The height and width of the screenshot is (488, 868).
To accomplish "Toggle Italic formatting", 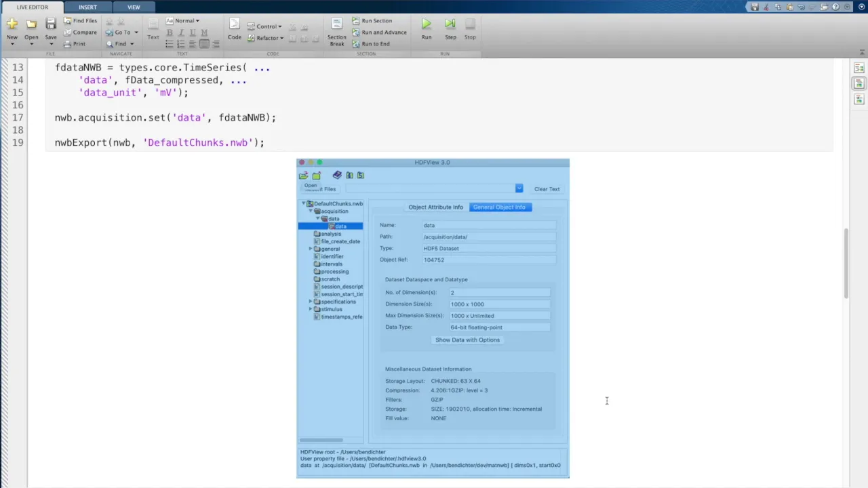I will [181, 33].
